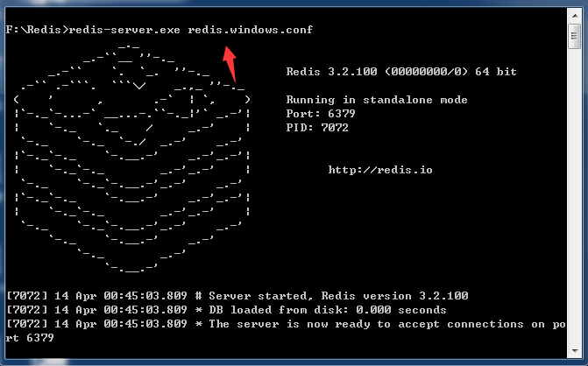Click the 'Redis 3.2.100 (00000000/0) 64 bit' line
588x366 pixels.
point(401,72)
